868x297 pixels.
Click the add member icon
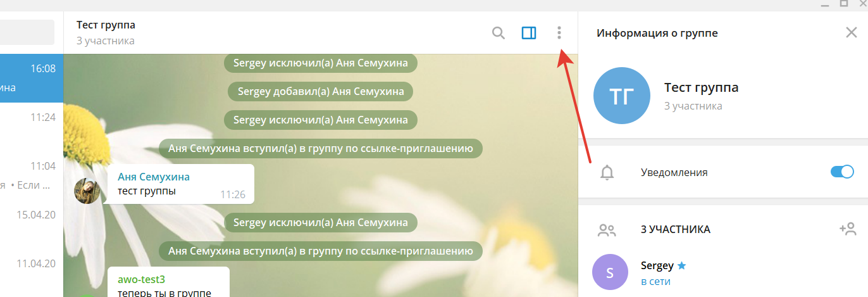pyautogui.click(x=847, y=229)
